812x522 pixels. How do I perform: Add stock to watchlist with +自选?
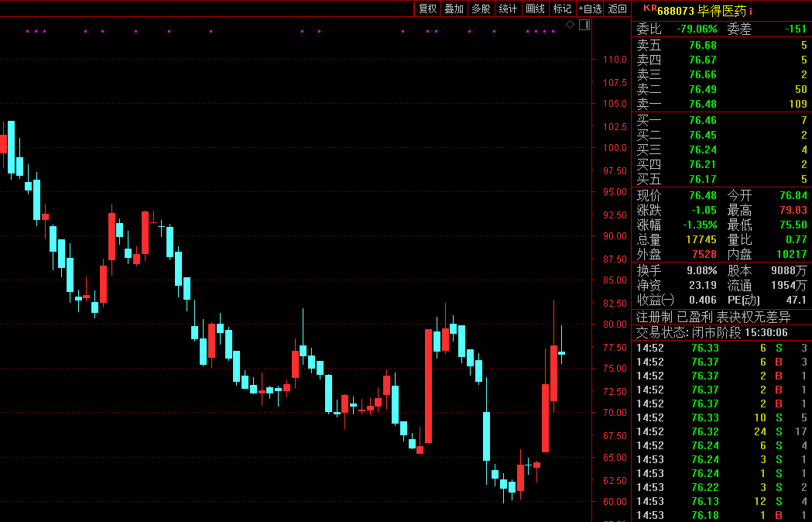coord(590,9)
